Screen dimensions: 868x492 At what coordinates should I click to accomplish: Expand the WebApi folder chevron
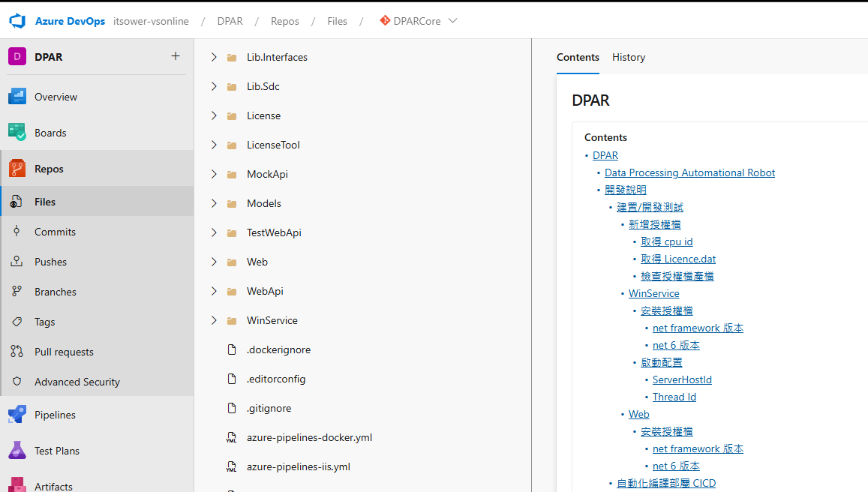pyautogui.click(x=214, y=291)
